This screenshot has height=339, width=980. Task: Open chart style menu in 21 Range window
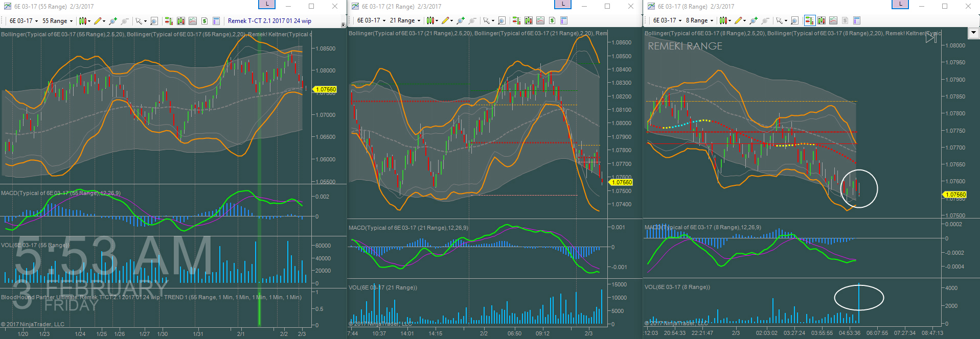430,20
